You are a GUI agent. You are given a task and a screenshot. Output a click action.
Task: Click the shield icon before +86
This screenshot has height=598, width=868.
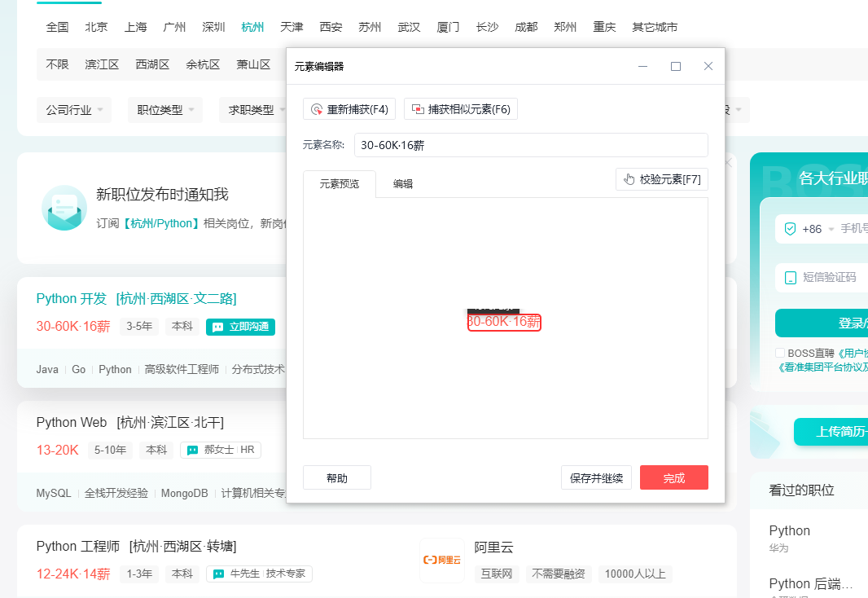789,229
